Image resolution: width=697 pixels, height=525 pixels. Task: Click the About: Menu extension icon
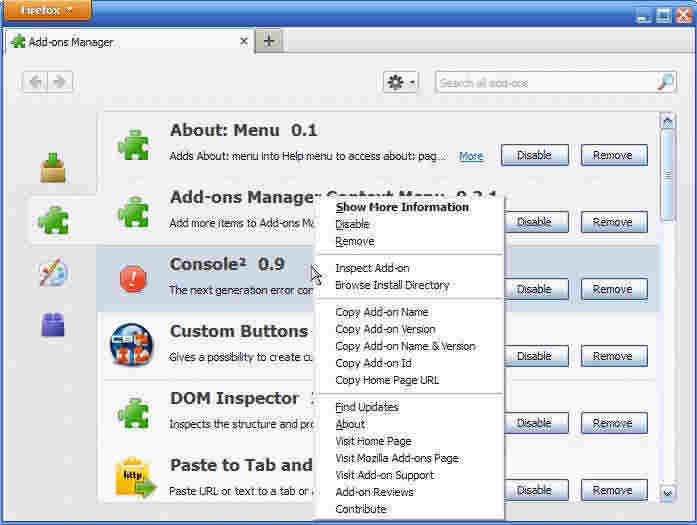pyautogui.click(x=133, y=145)
